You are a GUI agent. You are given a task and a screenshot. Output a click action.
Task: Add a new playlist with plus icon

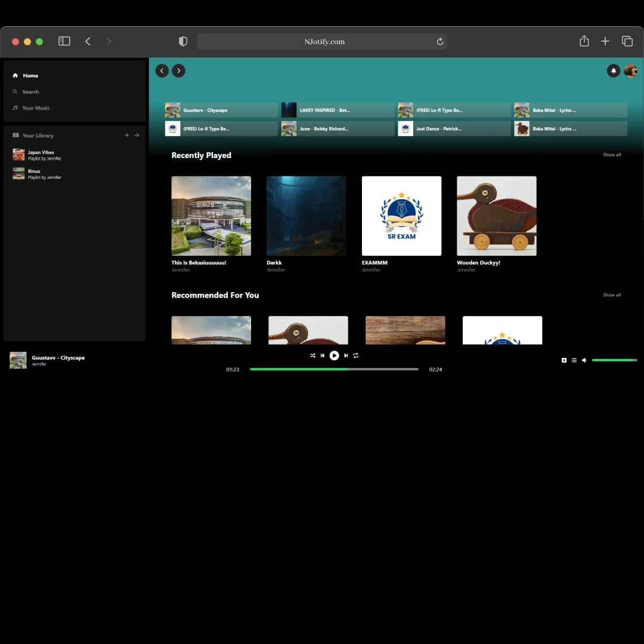tap(127, 135)
